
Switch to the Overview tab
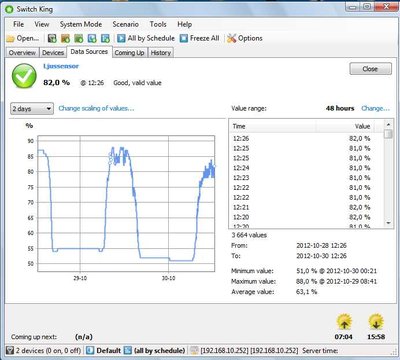[x=22, y=53]
